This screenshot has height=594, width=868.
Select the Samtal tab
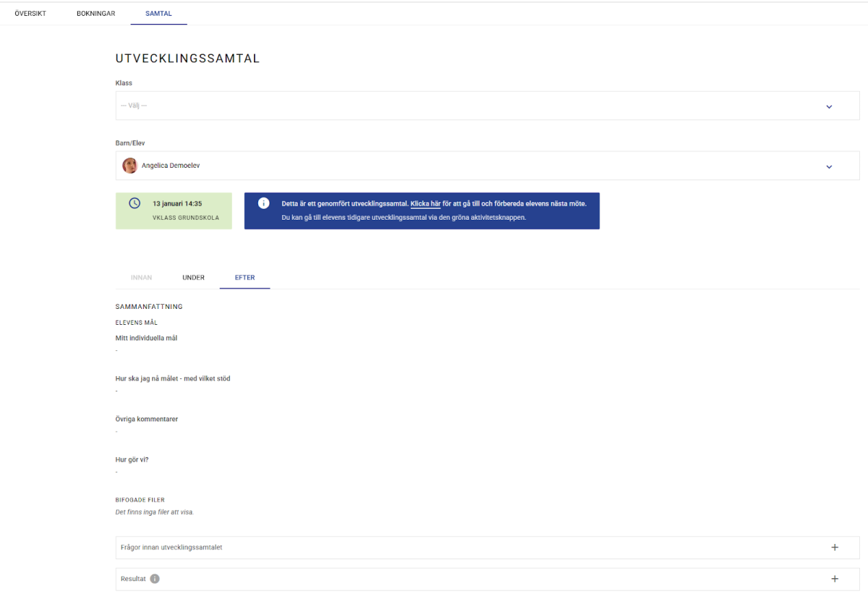pos(158,14)
